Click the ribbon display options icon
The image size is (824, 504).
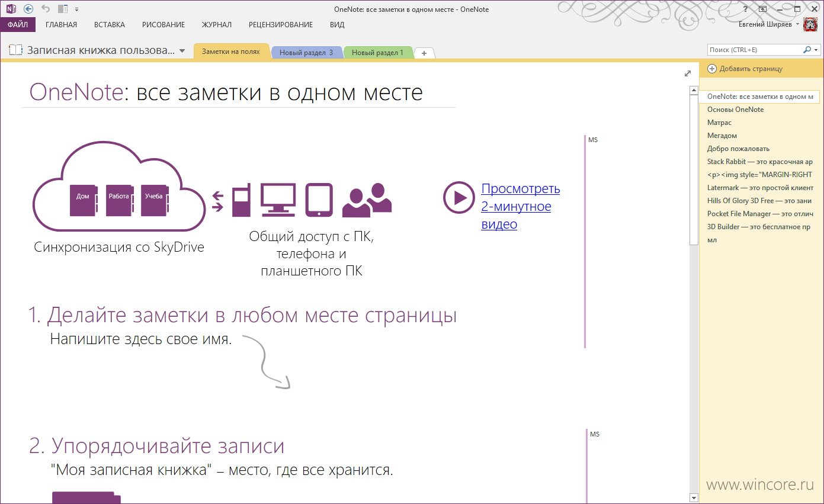762,9
